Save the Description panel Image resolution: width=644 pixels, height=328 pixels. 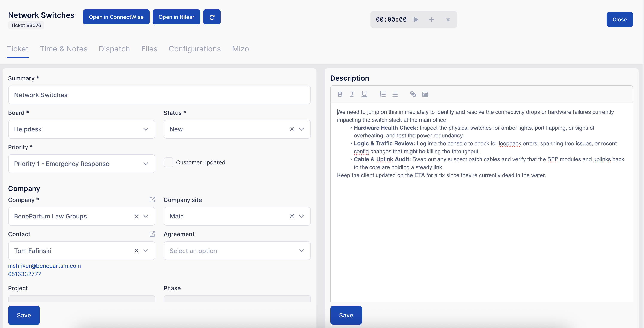click(346, 315)
